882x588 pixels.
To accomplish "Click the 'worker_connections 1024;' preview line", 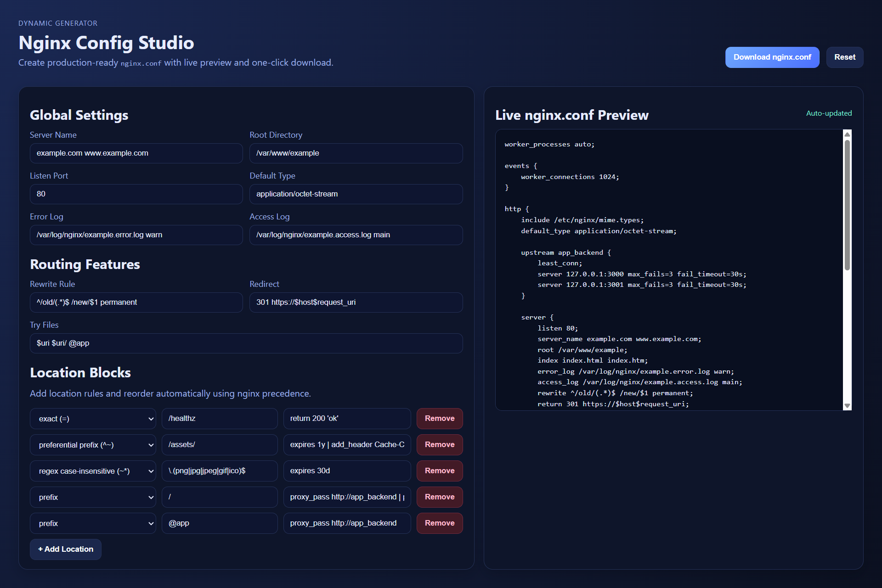I will click(x=570, y=177).
